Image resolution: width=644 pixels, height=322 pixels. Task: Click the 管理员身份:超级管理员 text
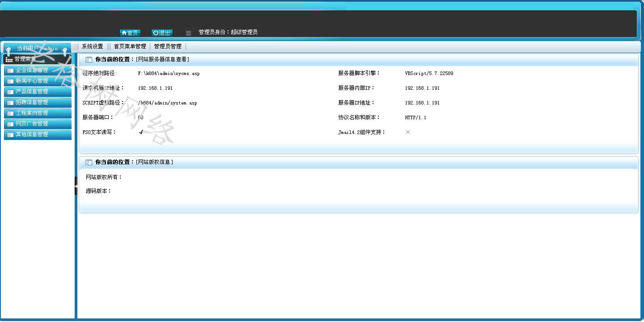pos(228,32)
